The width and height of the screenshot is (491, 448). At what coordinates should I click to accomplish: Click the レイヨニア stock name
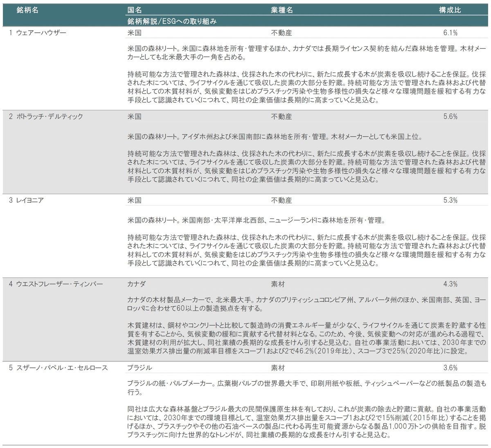tap(30, 200)
